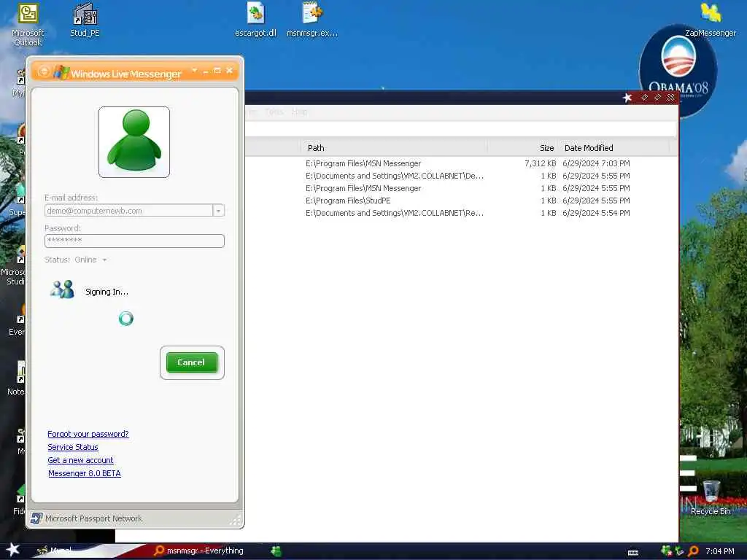Click the spinning sign-in progress circle
The width and height of the screenshot is (747, 560).
click(x=125, y=319)
